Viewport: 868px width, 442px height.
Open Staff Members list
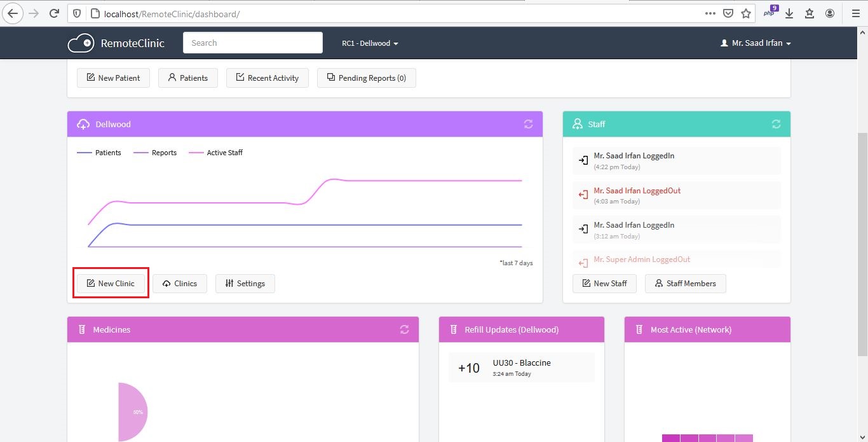tap(686, 283)
